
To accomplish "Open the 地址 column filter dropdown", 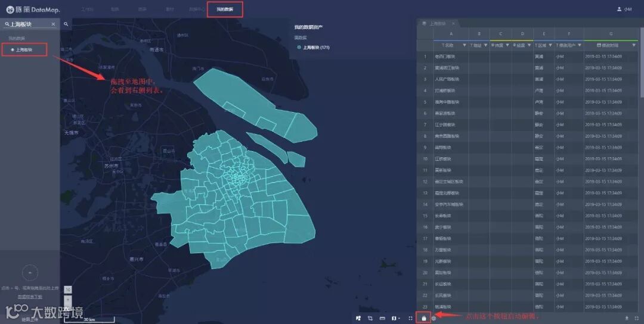I will 486,45.
